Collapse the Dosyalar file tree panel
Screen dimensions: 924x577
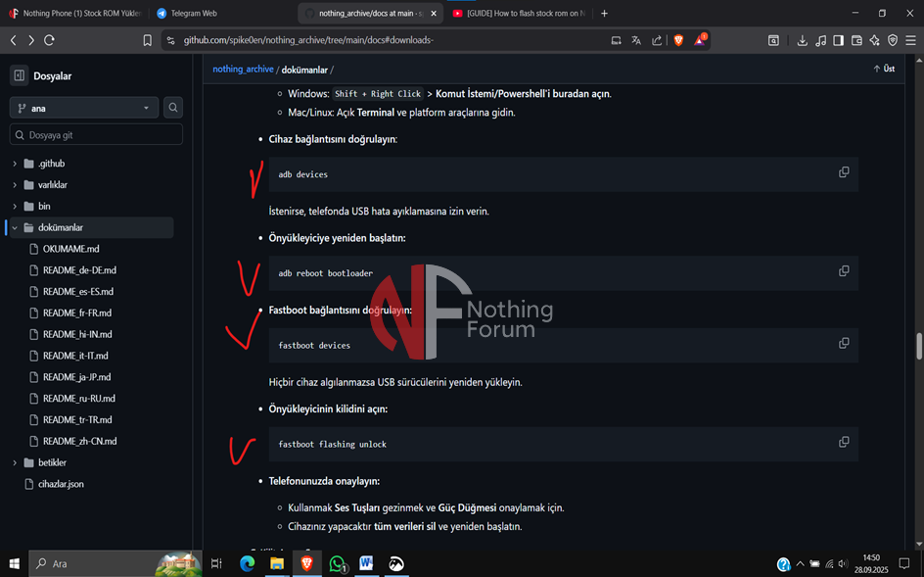[x=19, y=75]
